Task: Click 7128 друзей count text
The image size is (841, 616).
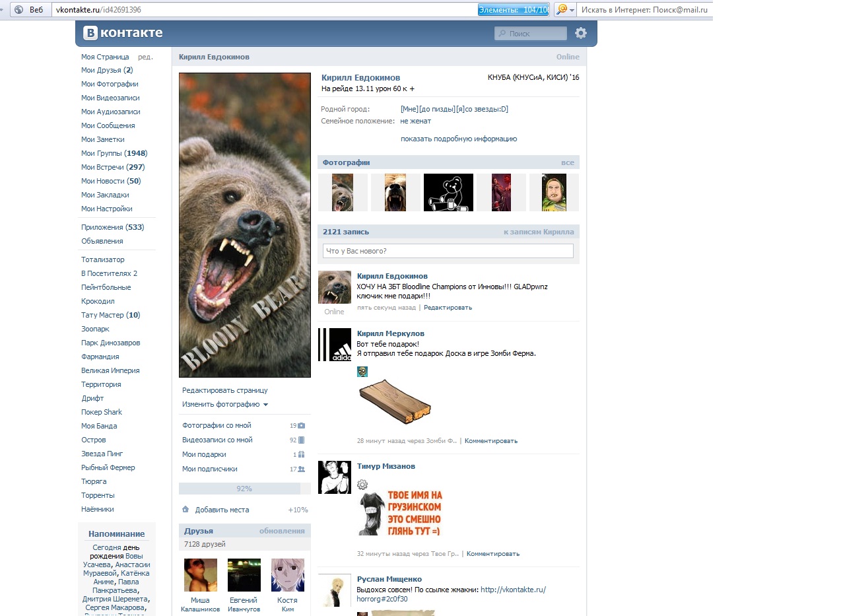Action: [x=205, y=544]
